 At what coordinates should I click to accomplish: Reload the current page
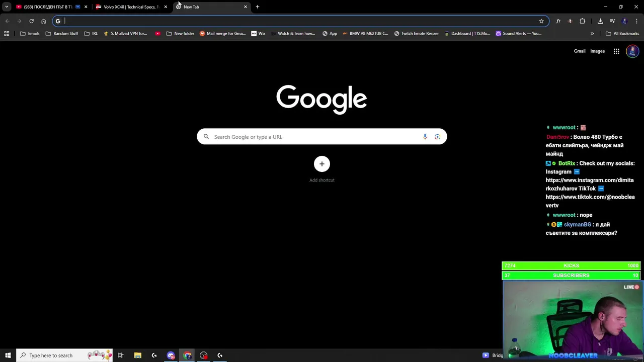tap(31, 21)
